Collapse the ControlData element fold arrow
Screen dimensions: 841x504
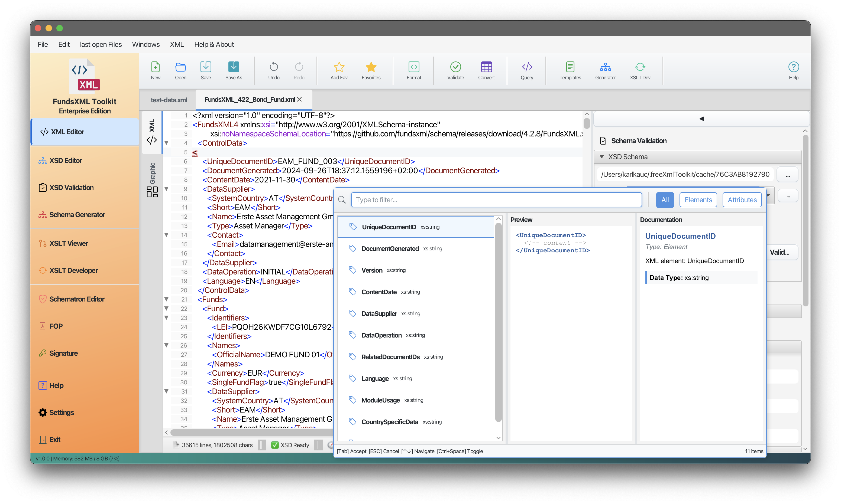(166, 143)
